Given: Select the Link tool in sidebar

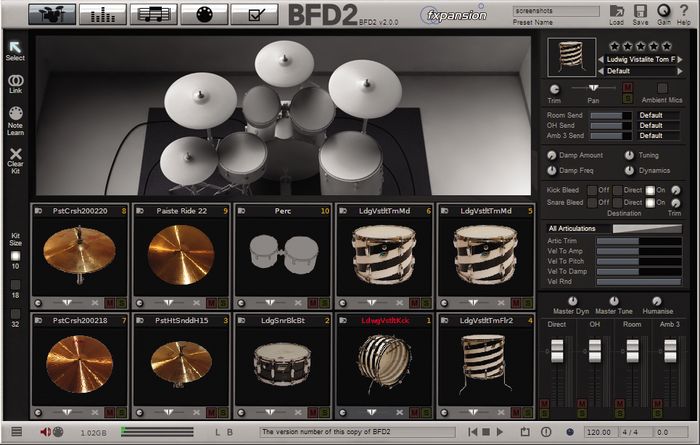Looking at the screenshot, I should click(15, 84).
